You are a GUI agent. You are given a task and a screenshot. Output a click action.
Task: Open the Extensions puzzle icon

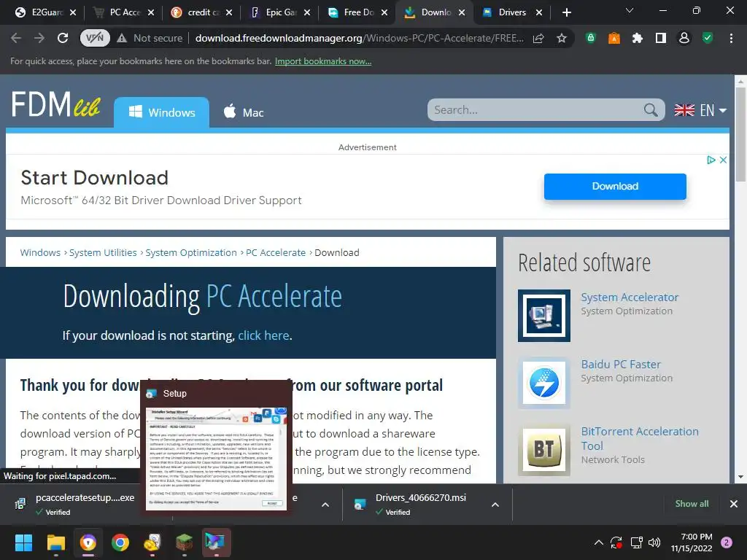pyautogui.click(x=638, y=38)
